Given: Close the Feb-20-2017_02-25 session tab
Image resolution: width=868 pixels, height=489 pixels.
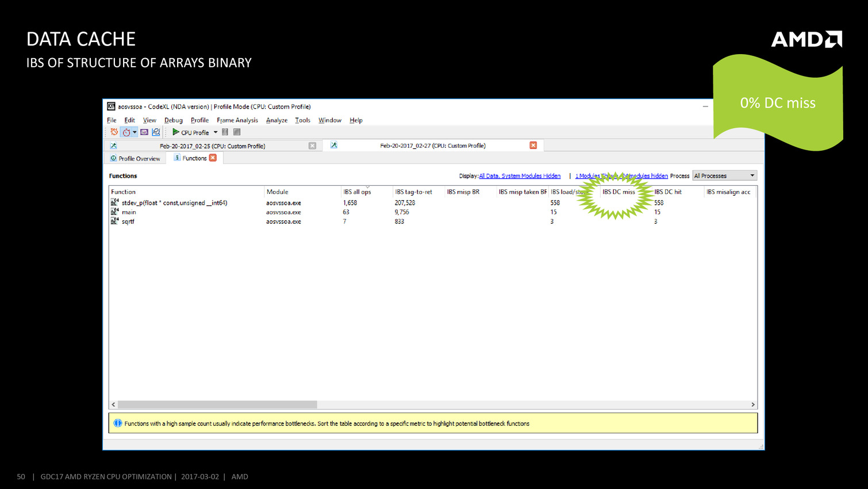Looking at the screenshot, I should 312,146.
